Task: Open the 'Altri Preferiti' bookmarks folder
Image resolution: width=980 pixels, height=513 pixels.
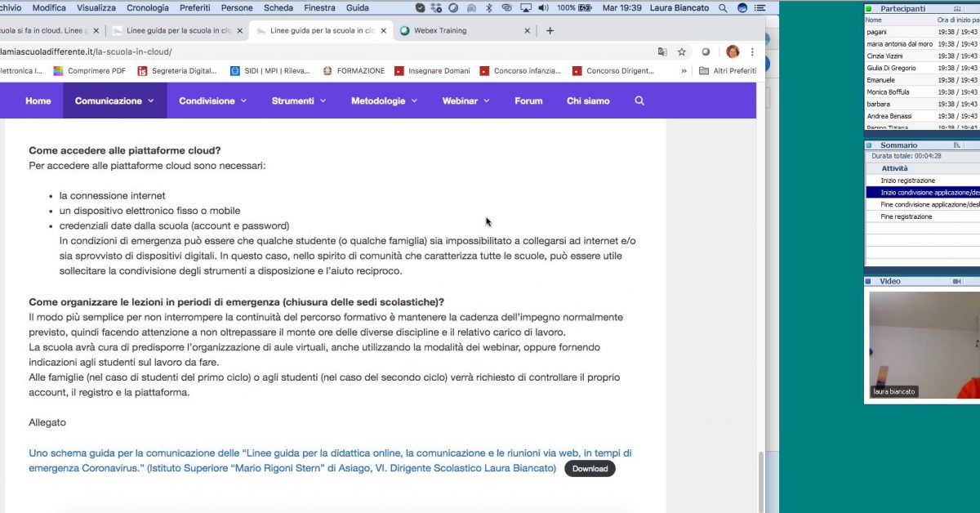Action: click(x=726, y=71)
